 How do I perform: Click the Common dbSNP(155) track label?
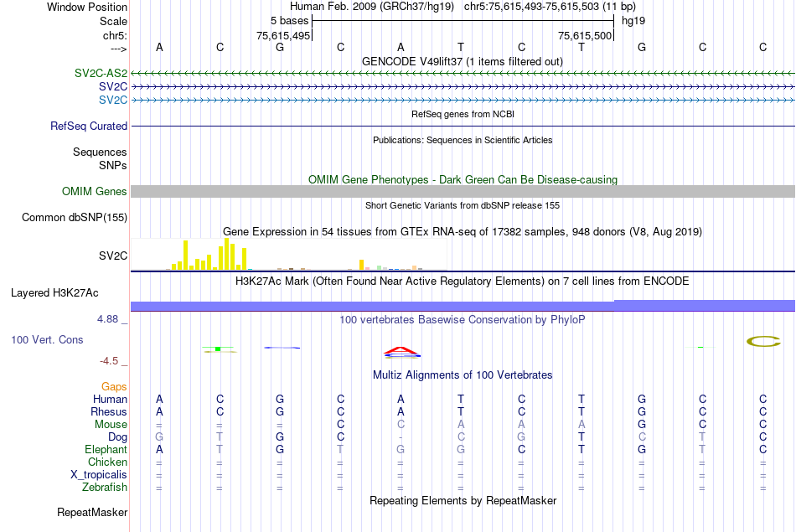click(x=74, y=217)
